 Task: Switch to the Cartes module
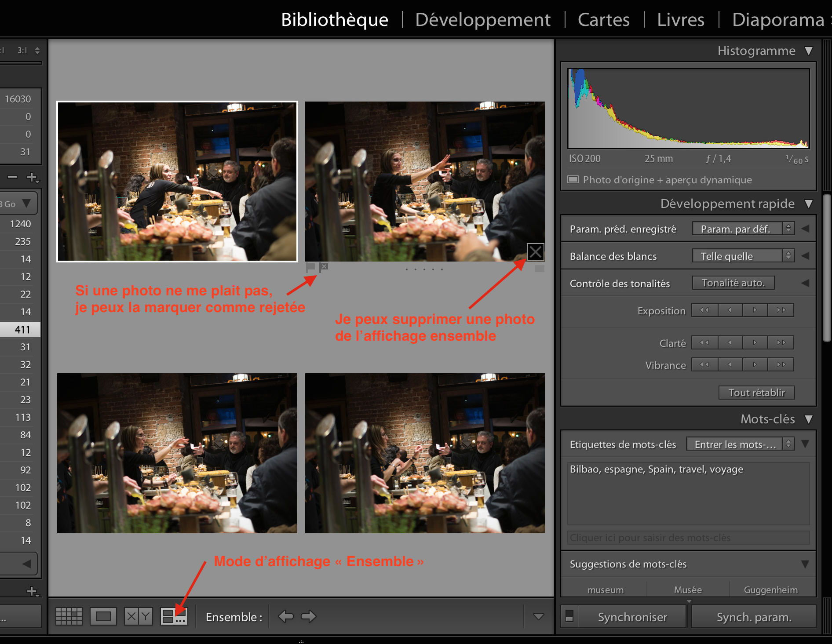[603, 20]
